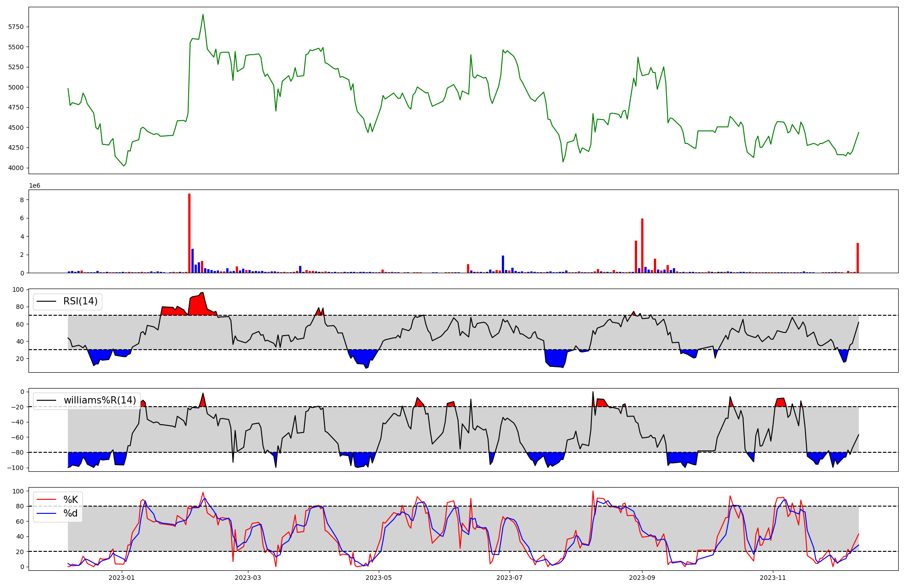Click the 2023-03 x-axis date label
Screen dimensions: 905x588
tap(248, 578)
